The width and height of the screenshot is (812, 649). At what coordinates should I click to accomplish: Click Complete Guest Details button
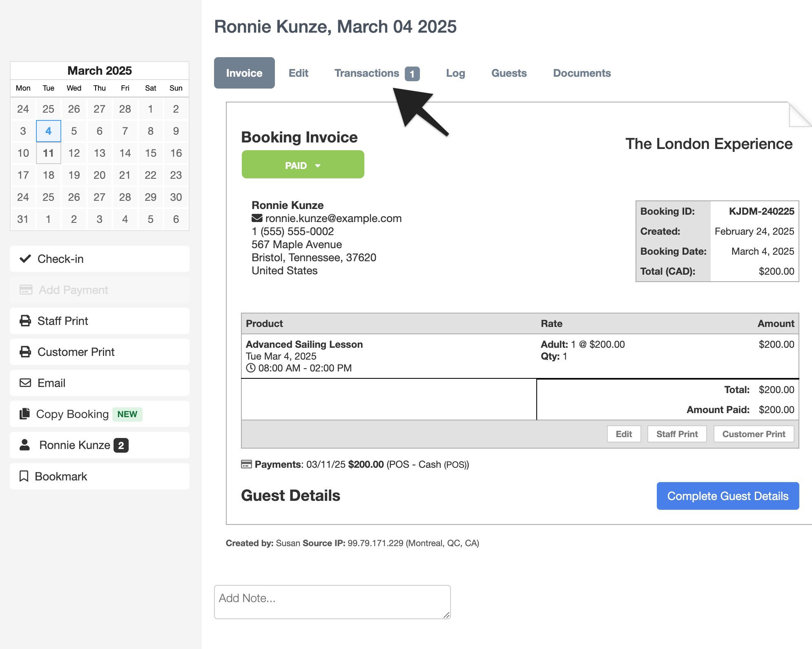click(728, 496)
